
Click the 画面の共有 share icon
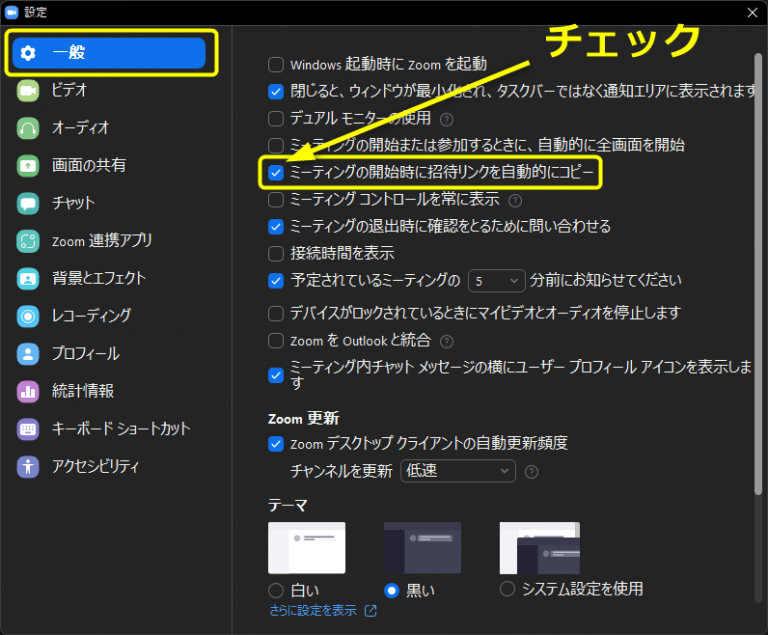point(28,166)
